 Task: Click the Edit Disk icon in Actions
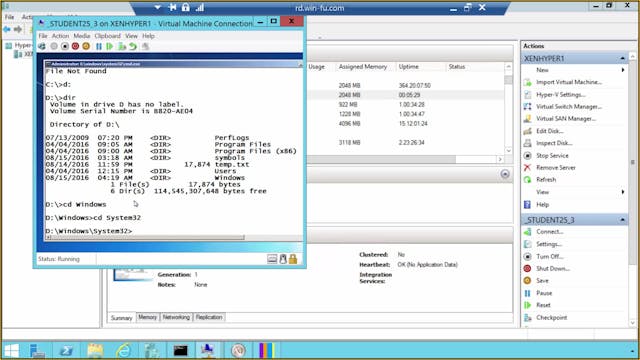[527, 131]
